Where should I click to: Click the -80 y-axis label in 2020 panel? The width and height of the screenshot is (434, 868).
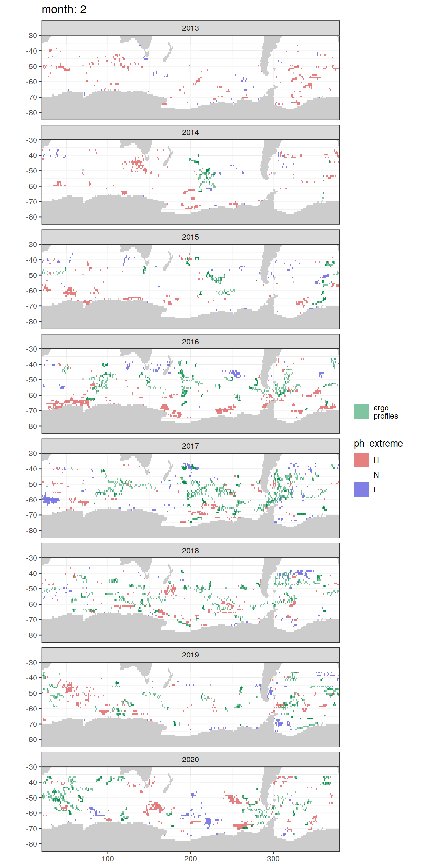(x=32, y=844)
